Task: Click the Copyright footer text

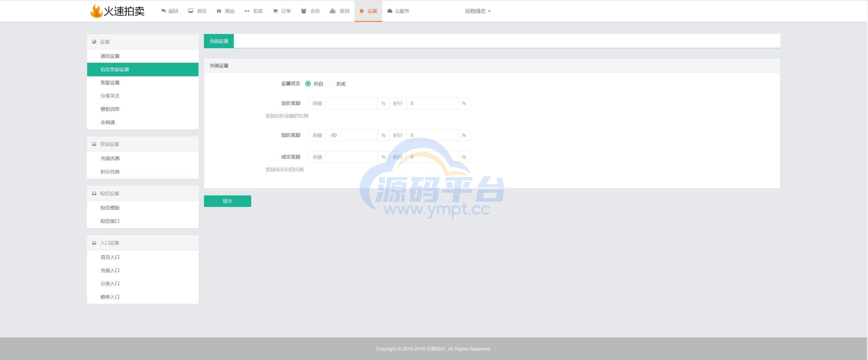Action: coord(433,349)
